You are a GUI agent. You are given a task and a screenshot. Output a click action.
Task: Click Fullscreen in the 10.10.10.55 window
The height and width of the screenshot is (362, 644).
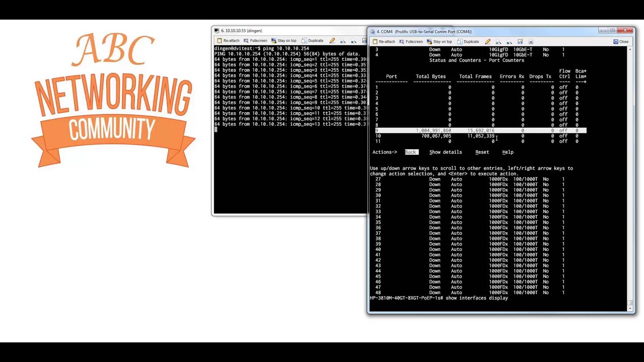(256, 41)
